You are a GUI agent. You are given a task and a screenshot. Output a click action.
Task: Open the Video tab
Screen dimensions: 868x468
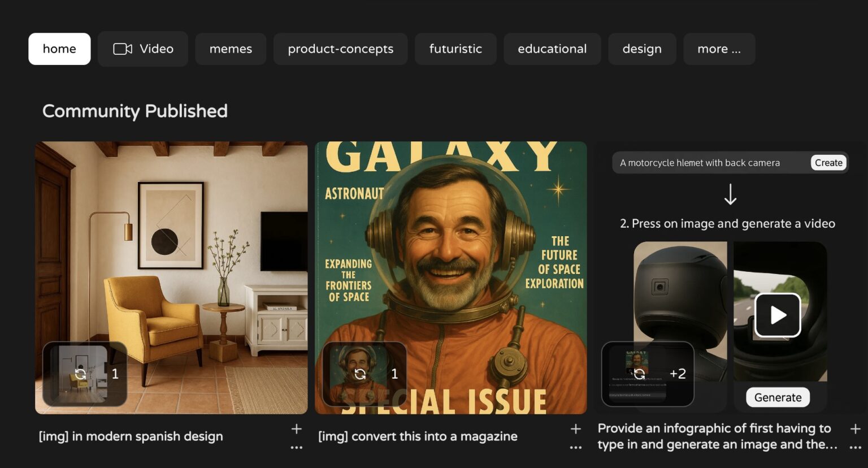click(x=143, y=49)
